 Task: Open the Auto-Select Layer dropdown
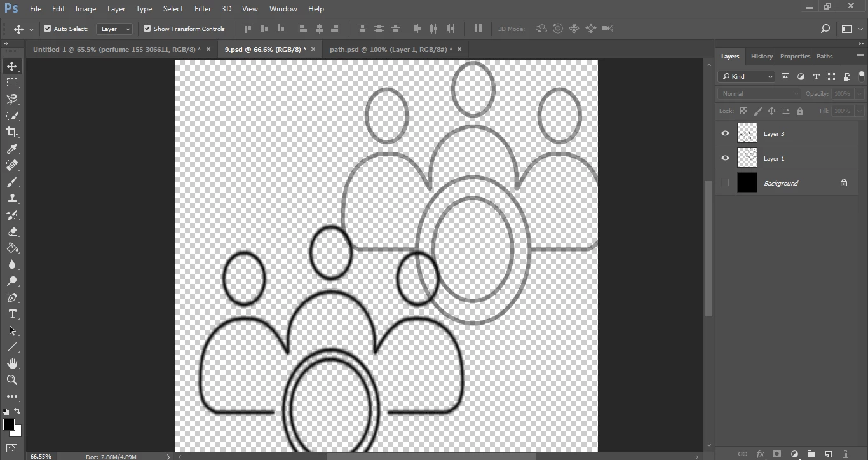114,29
